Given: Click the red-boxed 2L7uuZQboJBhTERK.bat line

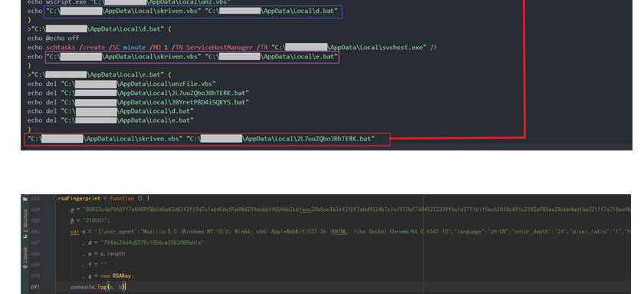Looking at the screenshot, I should point(207,139).
